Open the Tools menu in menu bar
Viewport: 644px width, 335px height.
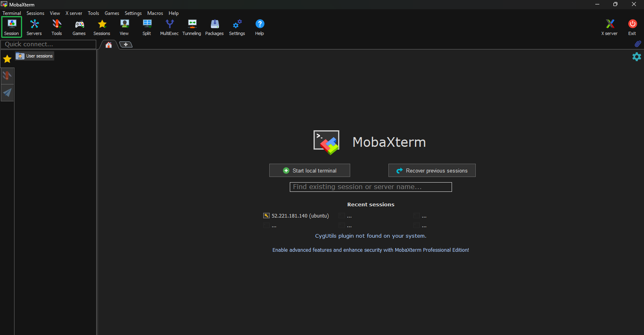93,13
